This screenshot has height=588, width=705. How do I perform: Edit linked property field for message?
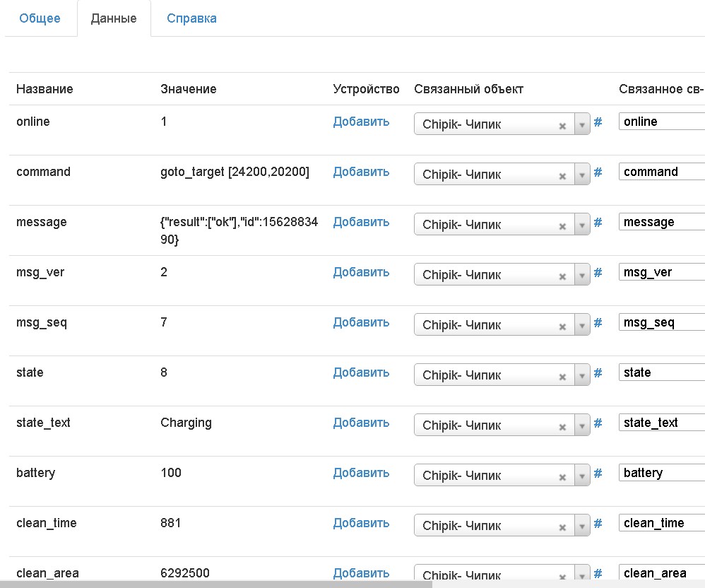pyautogui.click(x=662, y=222)
